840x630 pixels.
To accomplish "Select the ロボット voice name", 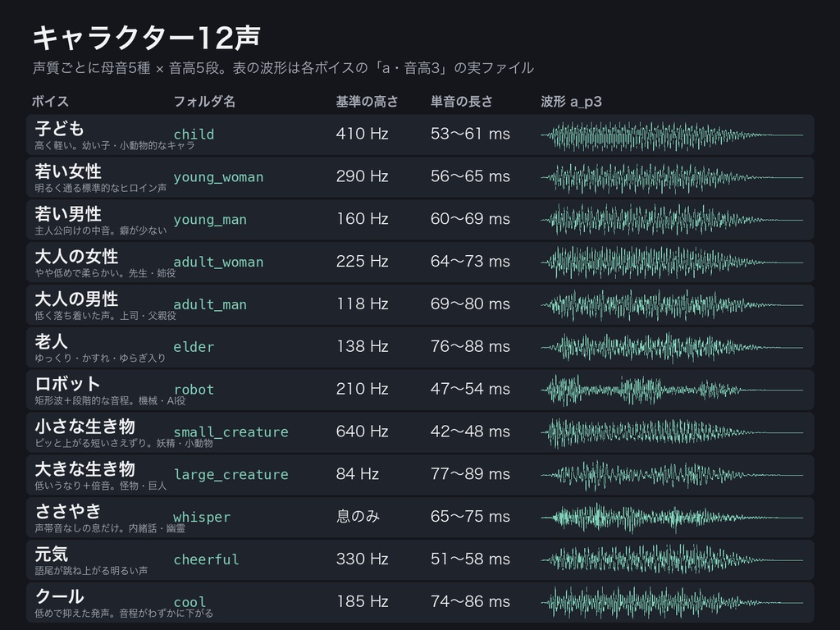I will point(68,384).
